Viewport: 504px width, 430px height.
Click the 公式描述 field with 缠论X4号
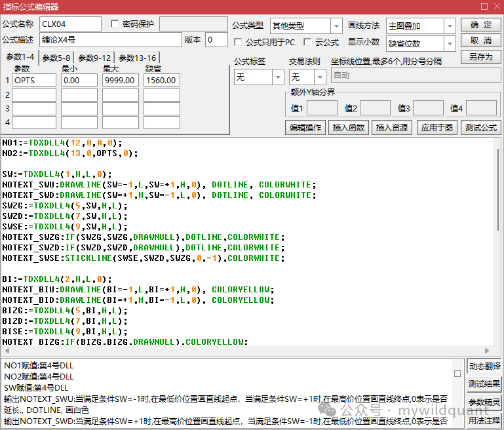111,40
